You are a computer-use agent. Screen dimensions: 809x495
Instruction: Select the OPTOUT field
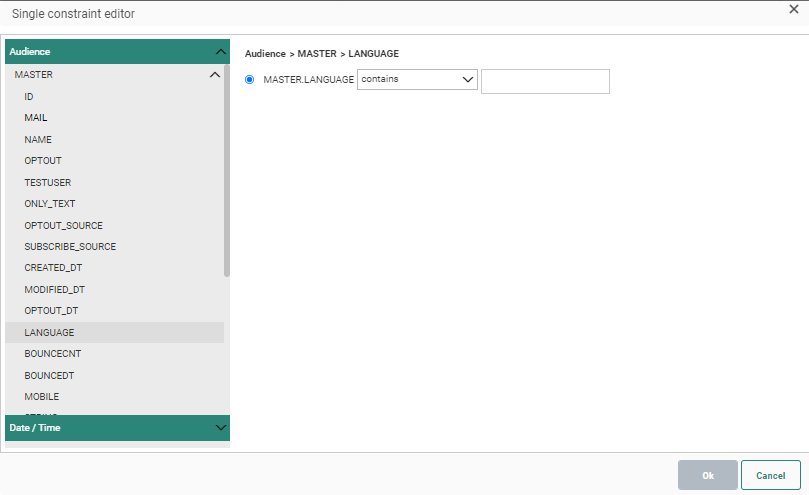click(x=43, y=161)
